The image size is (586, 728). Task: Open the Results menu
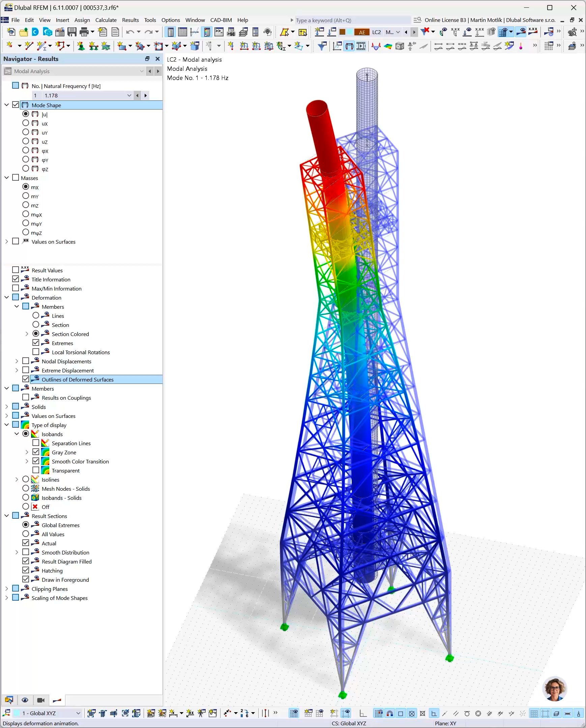click(130, 20)
